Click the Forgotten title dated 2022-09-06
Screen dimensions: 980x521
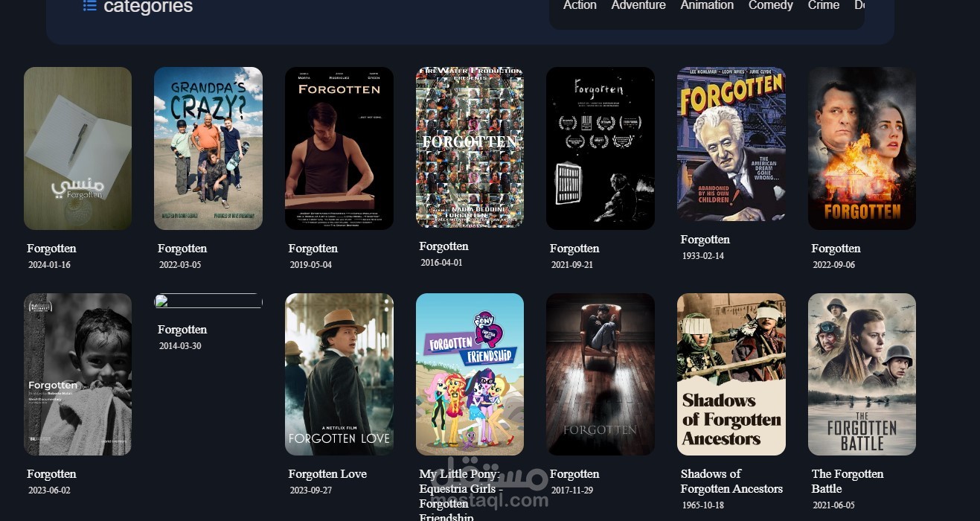(x=836, y=249)
